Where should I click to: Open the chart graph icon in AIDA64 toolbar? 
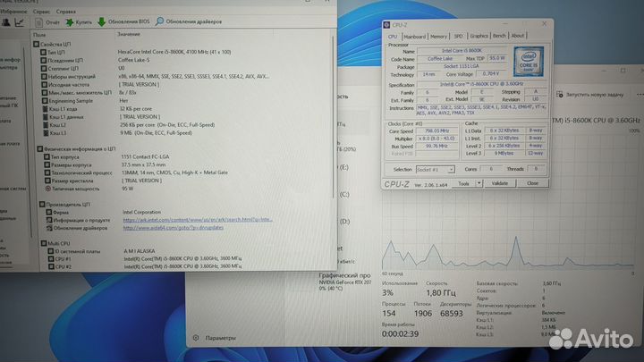(20, 22)
